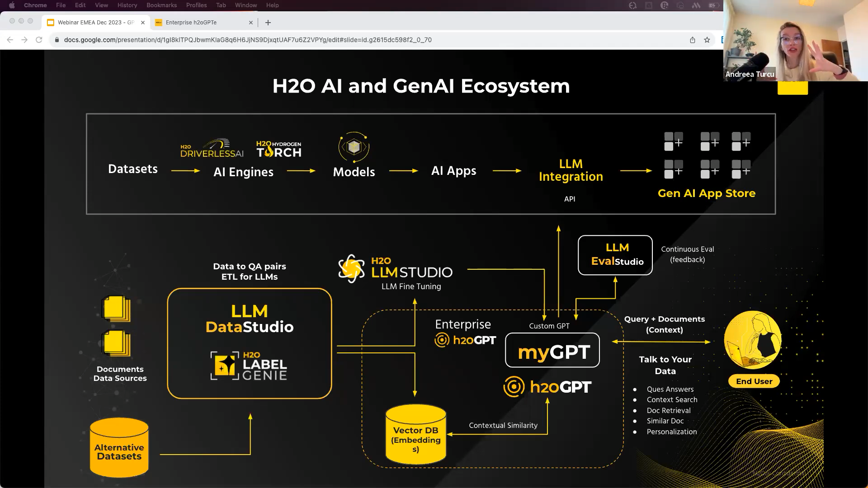Go back to previous page
The height and width of the screenshot is (488, 868).
click(x=10, y=40)
